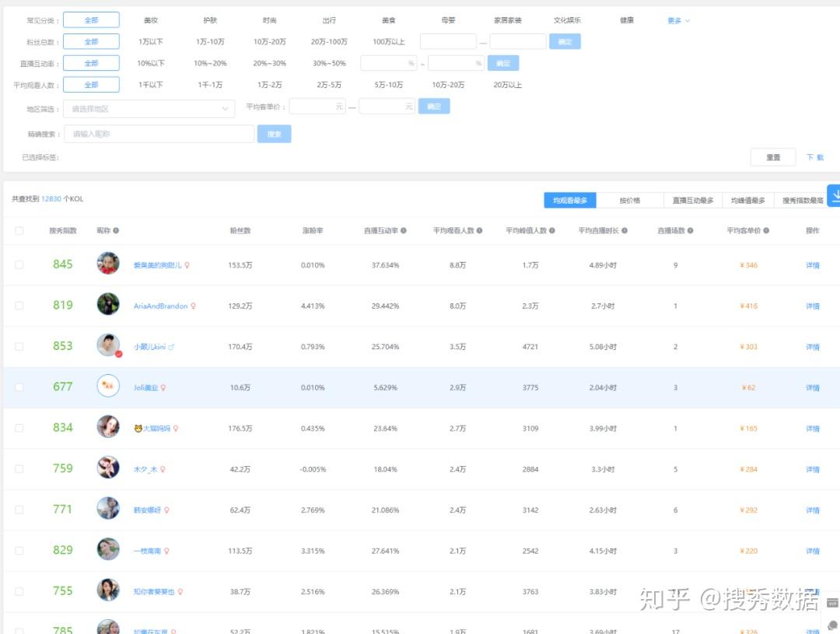Expand the 更多 category dropdown
This screenshot has width=840, height=634.
(675, 19)
